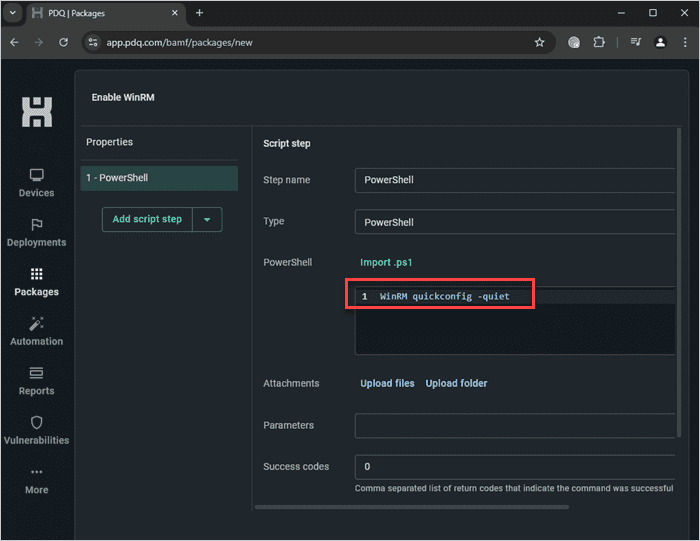Click the Upload folder link
The width and height of the screenshot is (700, 541).
456,383
